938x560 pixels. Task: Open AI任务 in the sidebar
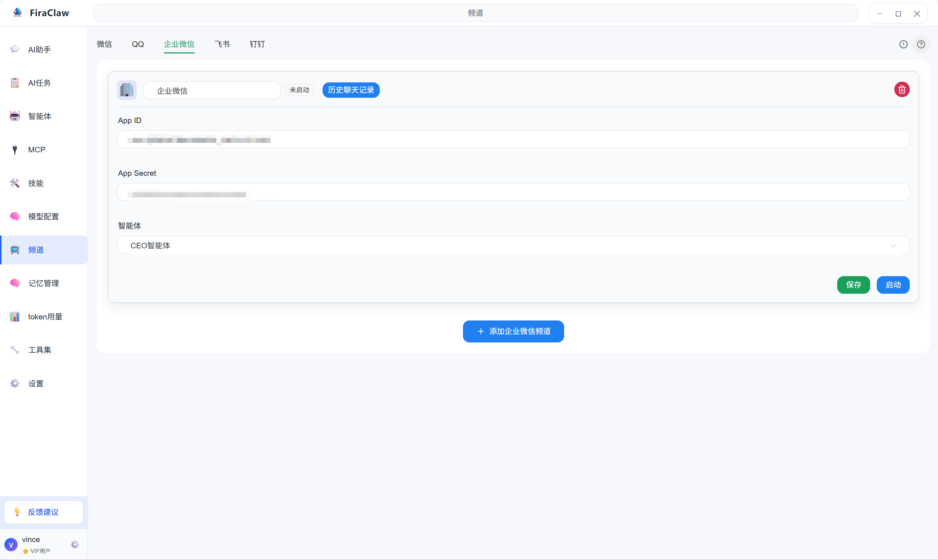pyautogui.click(x=44, y=83)
